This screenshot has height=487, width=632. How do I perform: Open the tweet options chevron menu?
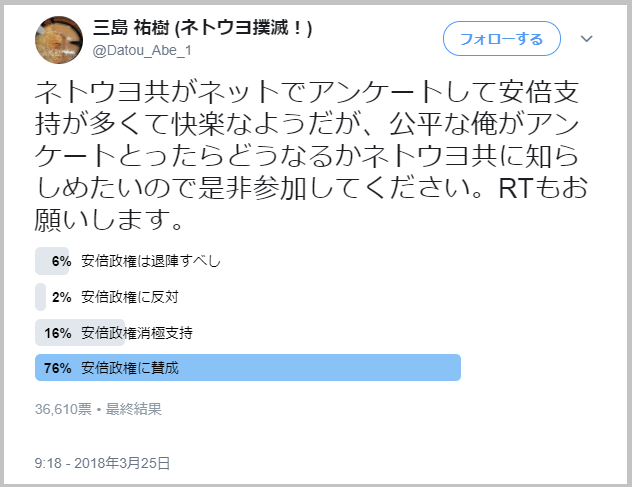[586, 39]
